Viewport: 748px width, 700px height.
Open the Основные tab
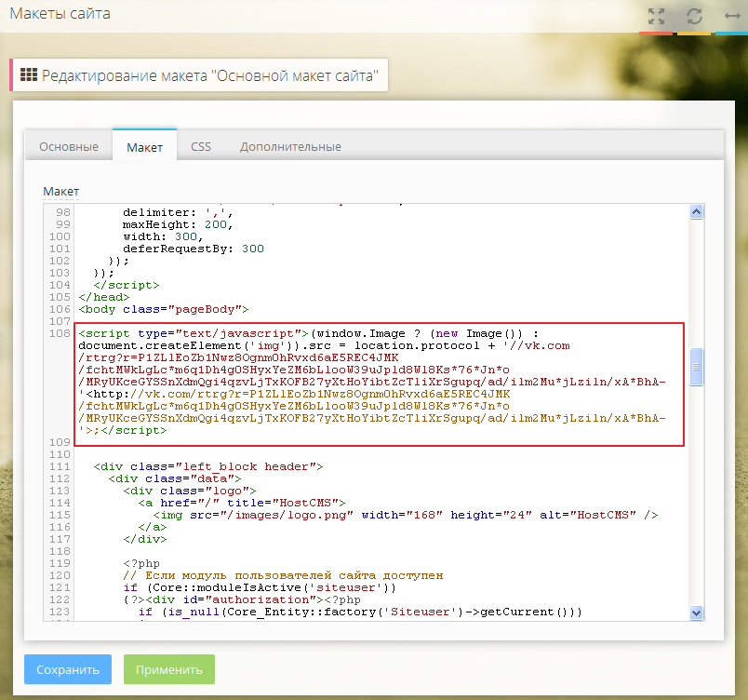[x=68, y=146]
